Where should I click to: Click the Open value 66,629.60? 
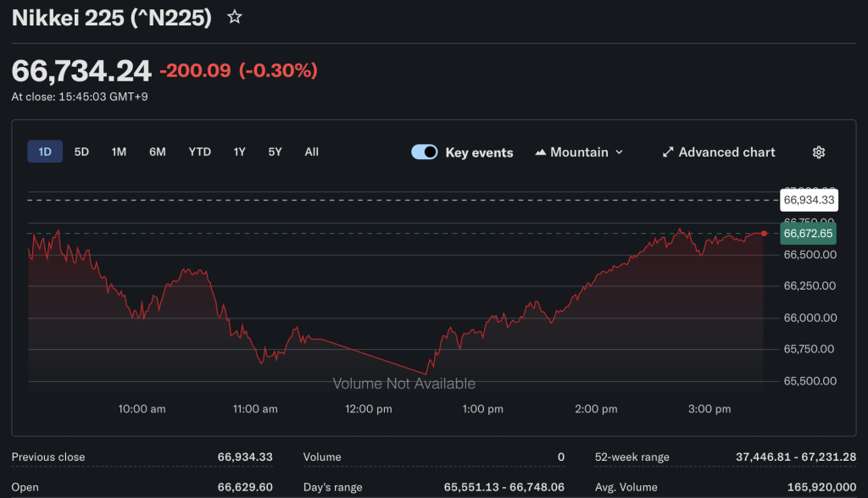[x=245, y=488]
